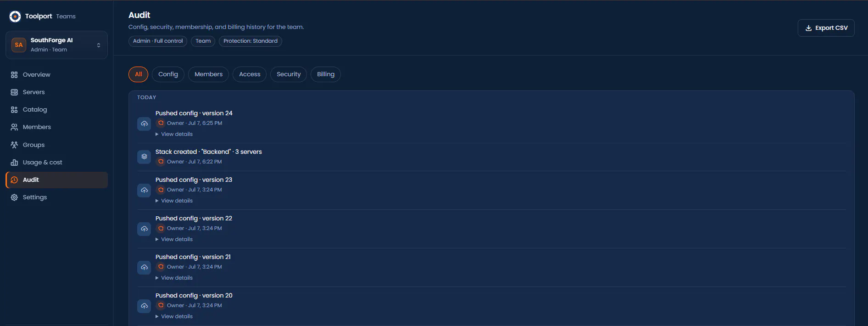This screenshot has width=868, height=326.
Task: Filter audit log by Config
Action: click(168, 74)
